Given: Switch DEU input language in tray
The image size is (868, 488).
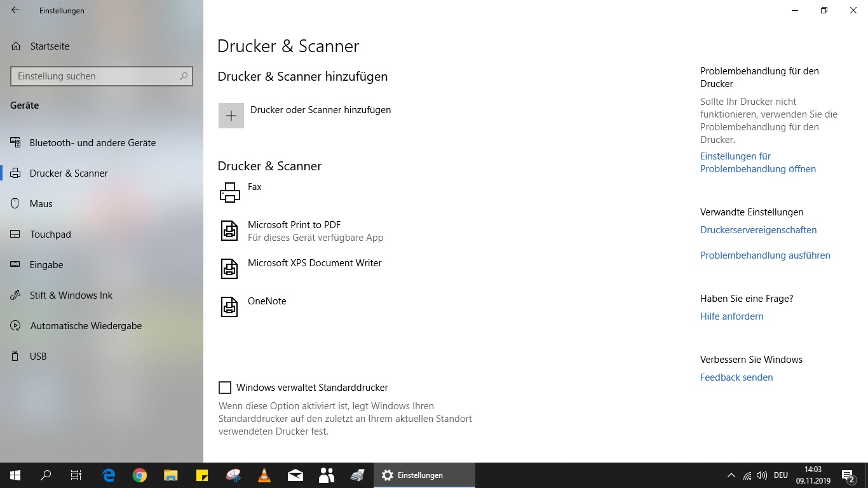Looking at the screenshot, I should [x=781, y=475].
